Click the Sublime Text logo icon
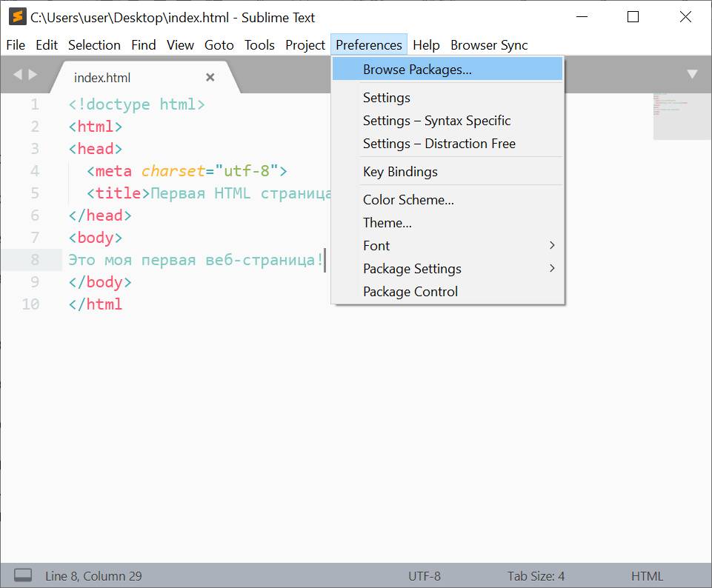712x588 pixels. coord(17,17)
